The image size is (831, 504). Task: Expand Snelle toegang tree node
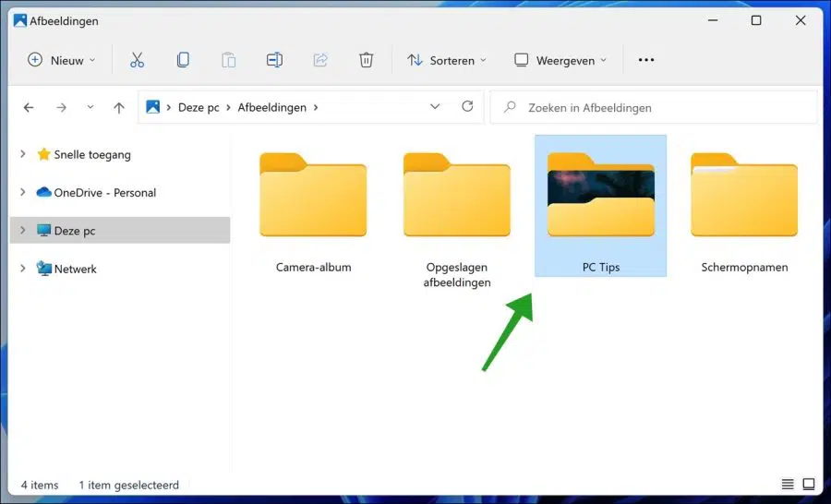tap(23, 154)
